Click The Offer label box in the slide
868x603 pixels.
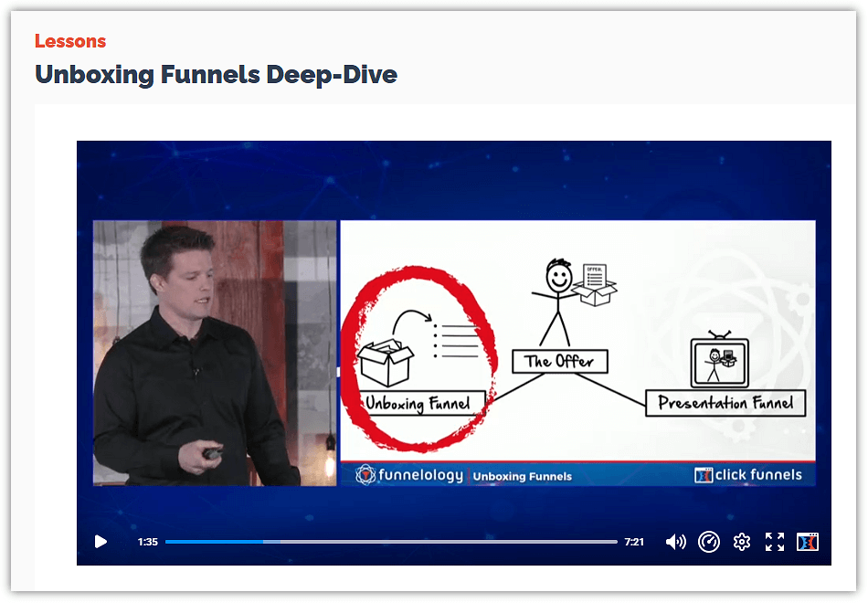click(559, 361)
